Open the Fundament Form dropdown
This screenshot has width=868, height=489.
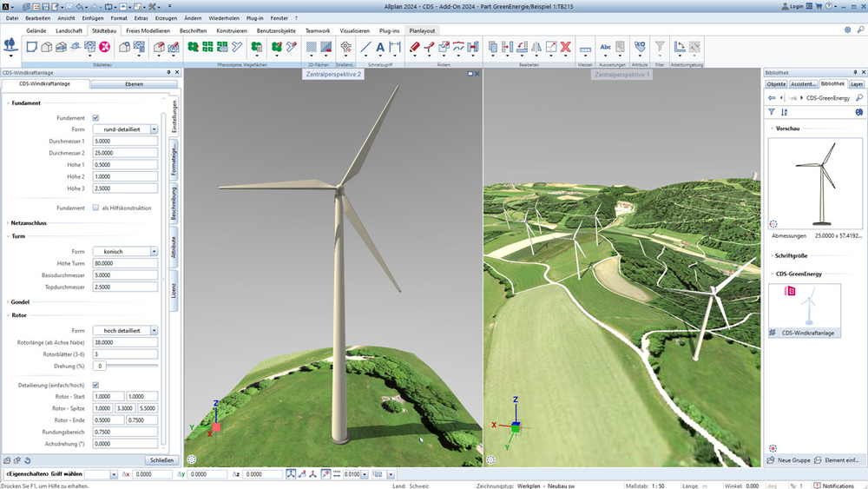click(125, 129)
